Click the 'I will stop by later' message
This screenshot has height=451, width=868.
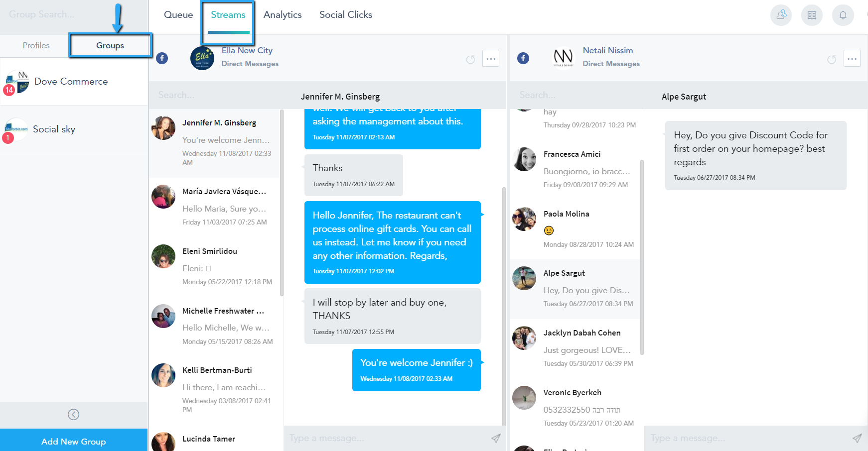tap(393, 316)
